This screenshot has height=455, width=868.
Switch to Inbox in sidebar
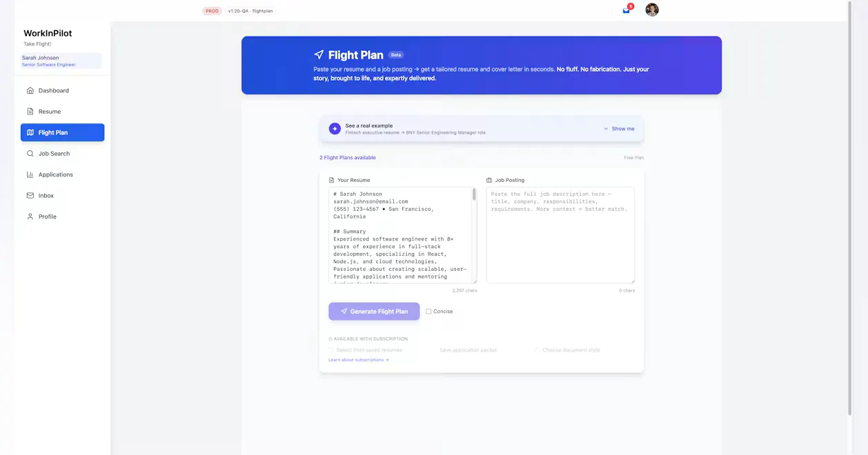62,196
